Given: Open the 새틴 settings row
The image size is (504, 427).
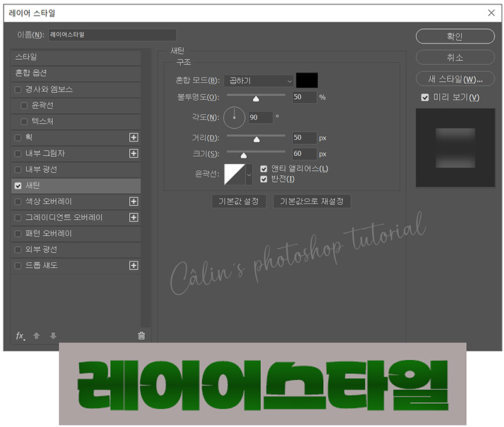Looking at the screenshot, I should 76,186.
